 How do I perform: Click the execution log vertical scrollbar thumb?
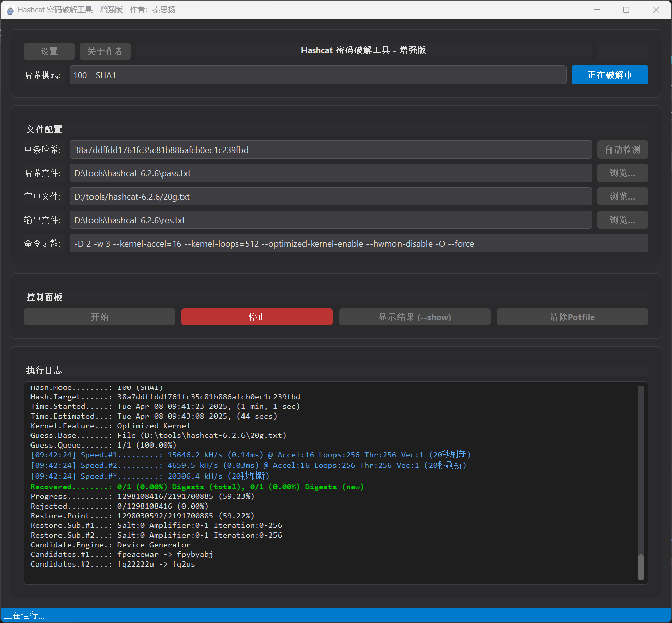click(641, 567)
